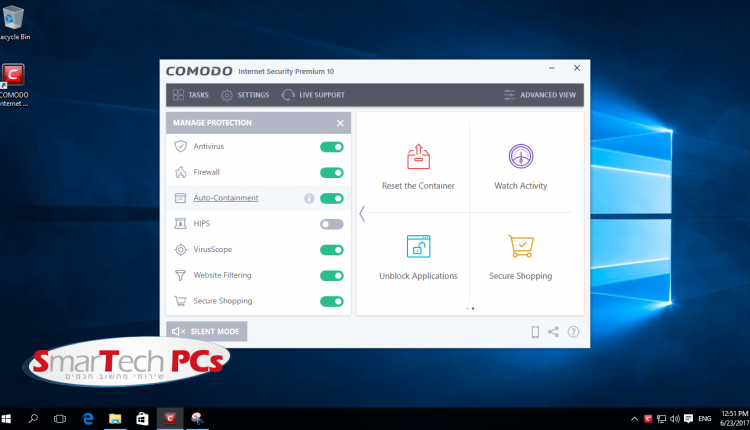Toggle Firewall protection switch
Screen dimensions: 750x430
point(331,173)
